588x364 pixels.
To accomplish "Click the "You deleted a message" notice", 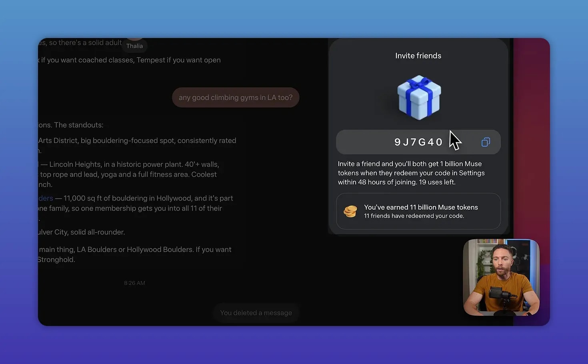I will click(x=256, y=313).
